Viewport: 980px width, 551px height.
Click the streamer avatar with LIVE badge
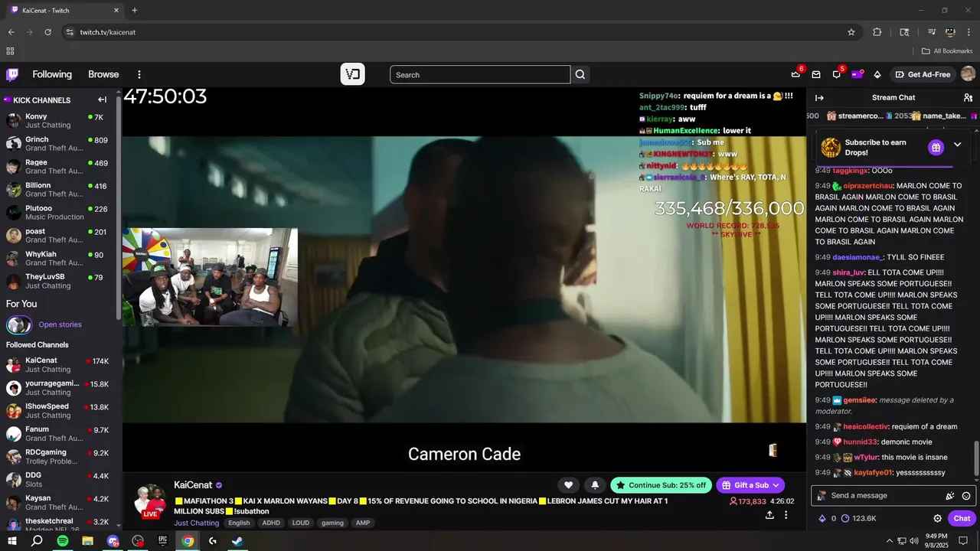click(x=150, y=501)
